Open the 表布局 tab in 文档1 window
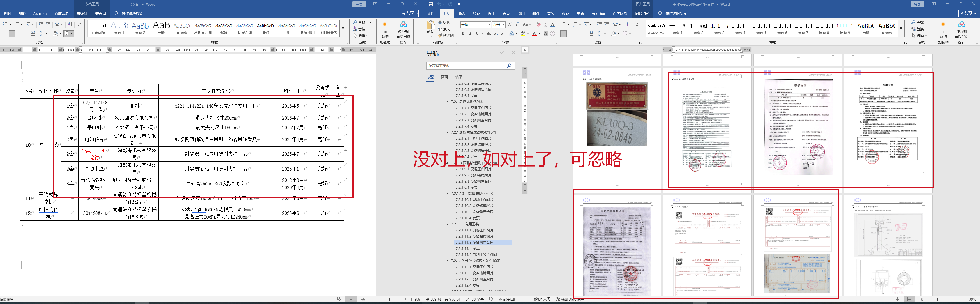 [100, 13]
